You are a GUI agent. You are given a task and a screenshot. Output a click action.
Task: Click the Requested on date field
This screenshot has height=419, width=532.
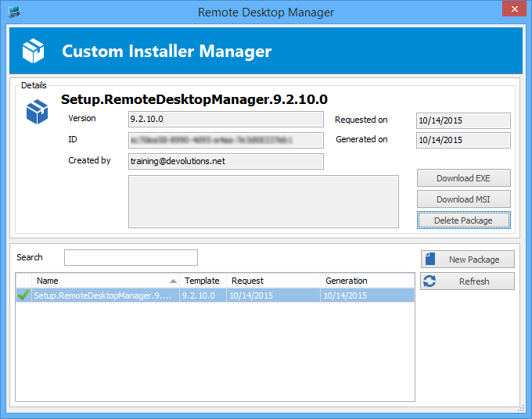coord(463,120)
